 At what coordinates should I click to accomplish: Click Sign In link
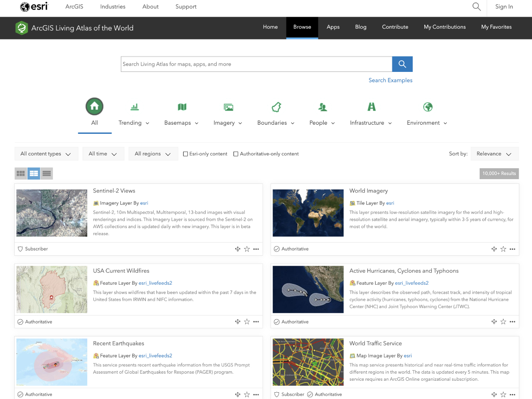click(x=504, y=7)
